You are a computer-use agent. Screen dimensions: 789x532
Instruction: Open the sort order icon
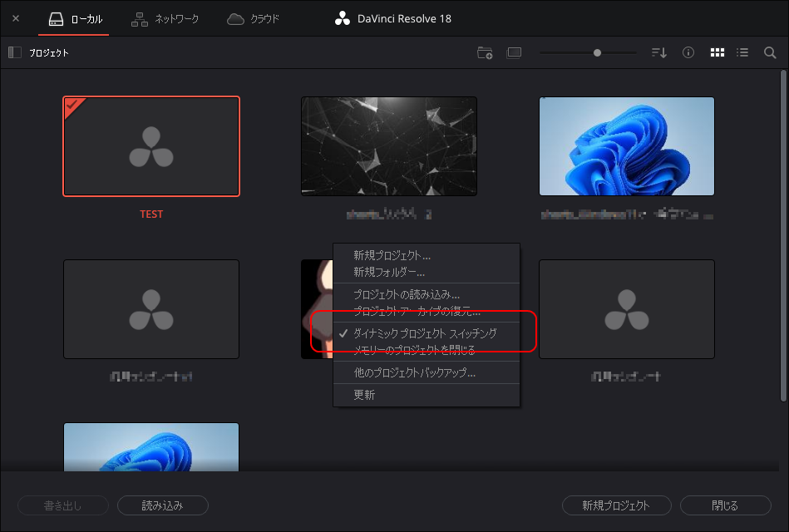(x=658, y=52)
